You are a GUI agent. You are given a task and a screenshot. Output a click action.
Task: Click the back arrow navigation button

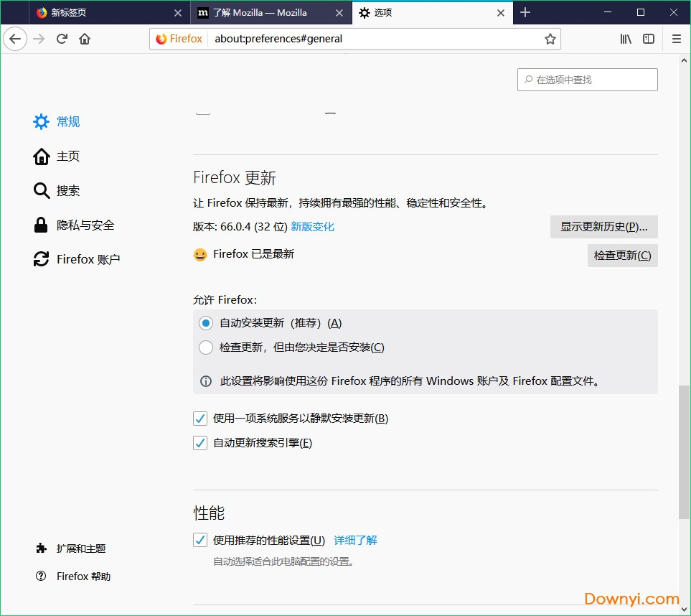pyautogui.click(x=15, y=39)
